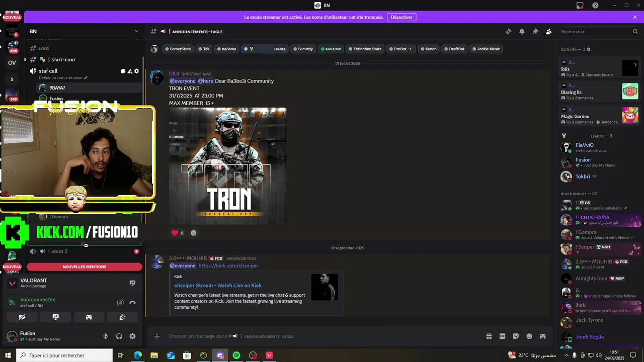The image size is (644, 362).
Task: Click member AlmightyTeon in list
Action: pos(591,279)
